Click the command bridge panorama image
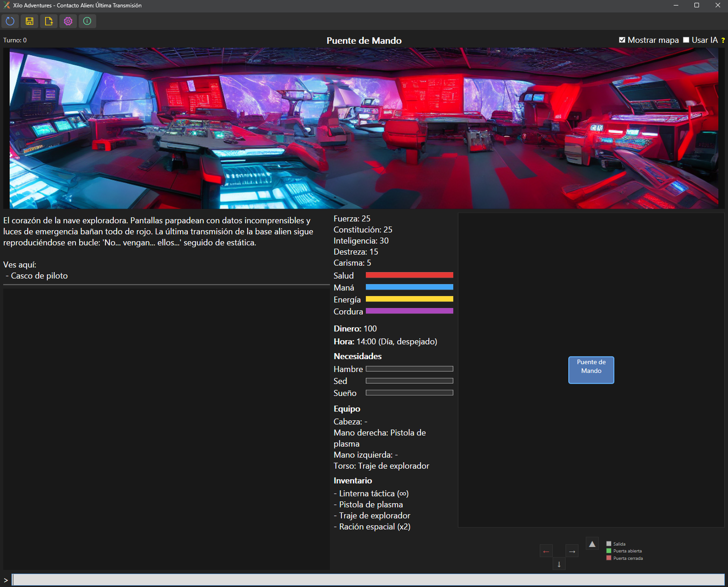This screenshot has height=587, width=728. tap(364, 128)
